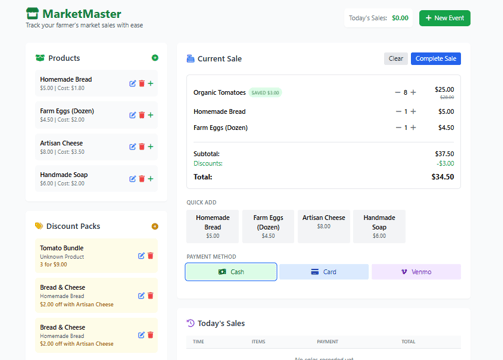Click the Subtotal value $37.50
503x360 pixels.
click(x=444, y=154)
